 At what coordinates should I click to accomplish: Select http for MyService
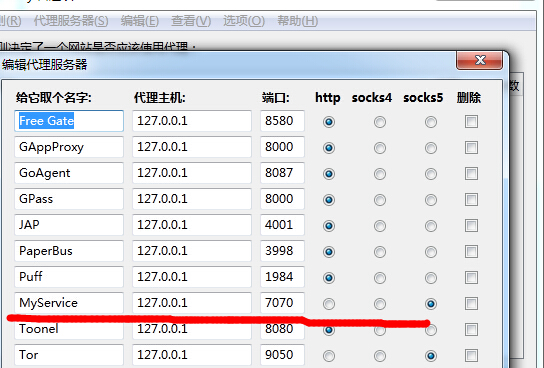(x=329, y=304)
